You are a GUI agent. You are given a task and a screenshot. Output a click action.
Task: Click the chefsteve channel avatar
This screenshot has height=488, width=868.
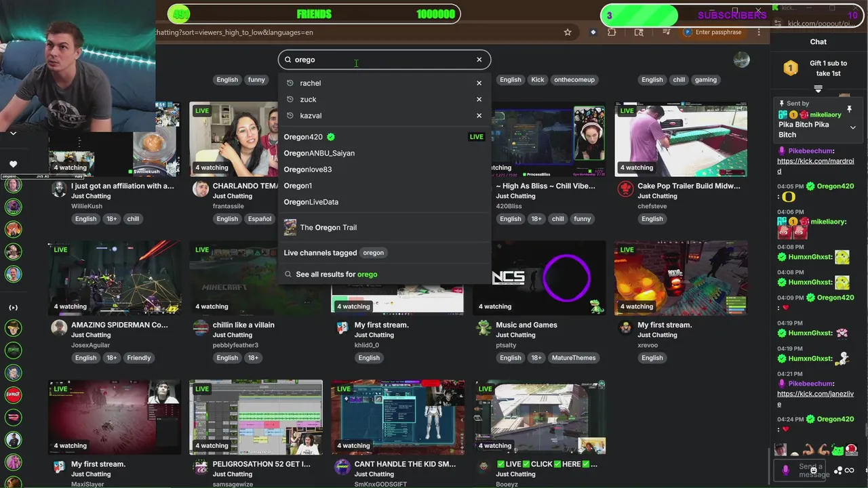[x=625, y=188]
